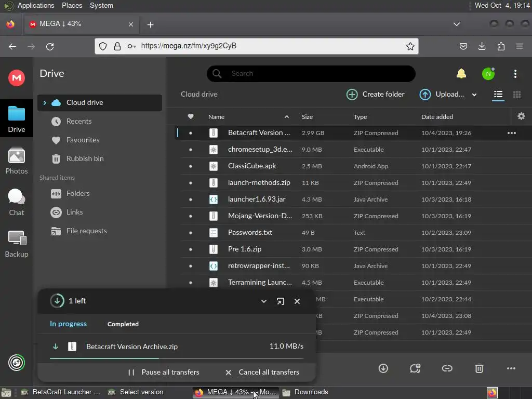Open the Upload dropdown arrow

474,95
